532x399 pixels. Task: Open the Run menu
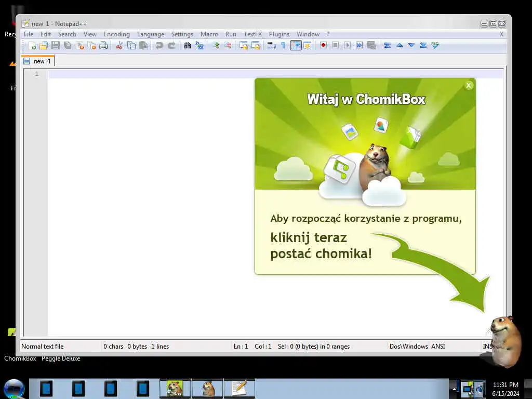pos(231,34)
